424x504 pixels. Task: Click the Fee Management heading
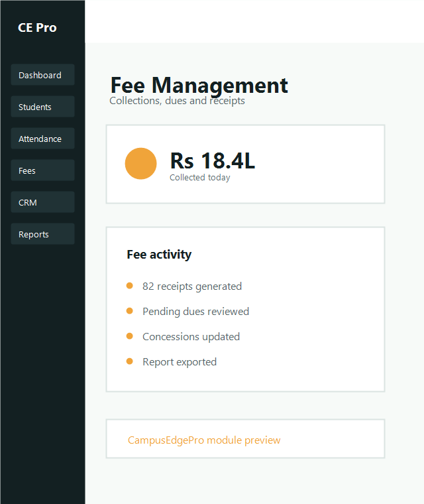tap(199, 86)
